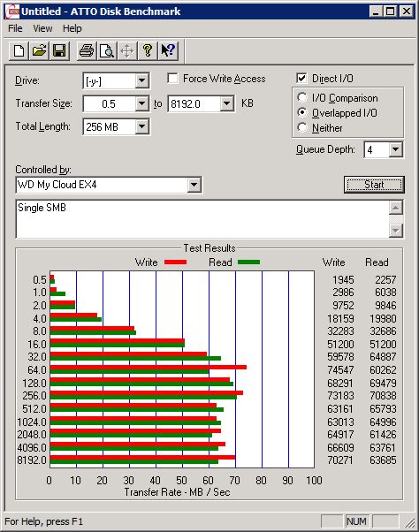419x532 pixels.
Task: Choose the Neither radio option
Action: point(302,127)
